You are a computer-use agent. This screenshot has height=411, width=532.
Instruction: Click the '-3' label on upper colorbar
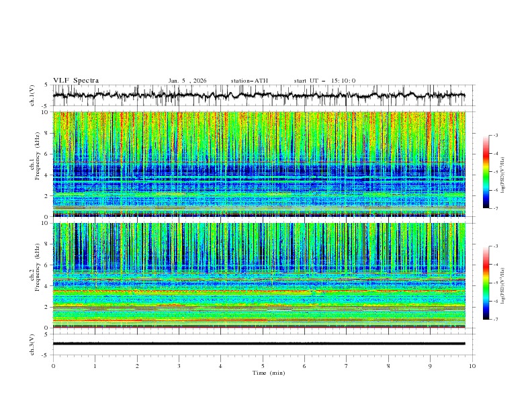496,135
